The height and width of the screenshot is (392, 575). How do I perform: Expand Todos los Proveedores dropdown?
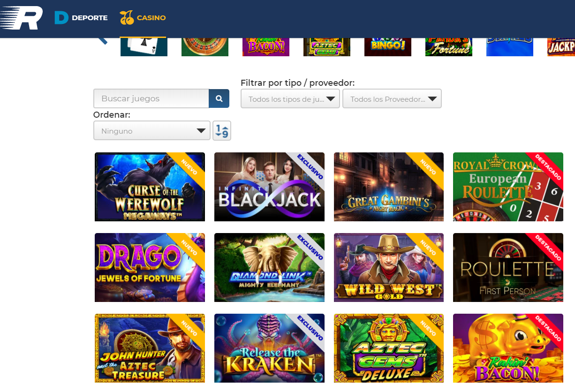(x=392, y=98)
